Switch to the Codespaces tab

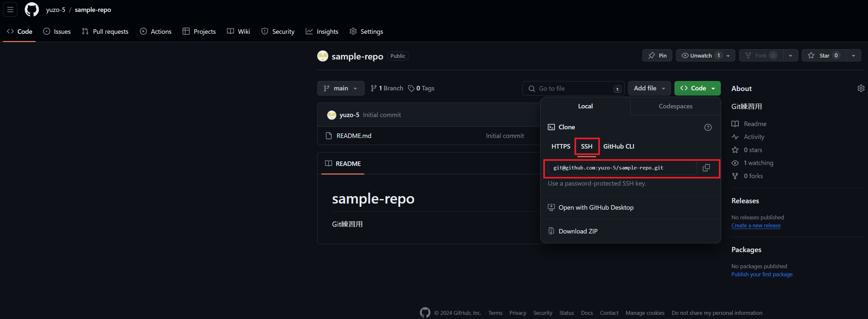coord(675,106)
